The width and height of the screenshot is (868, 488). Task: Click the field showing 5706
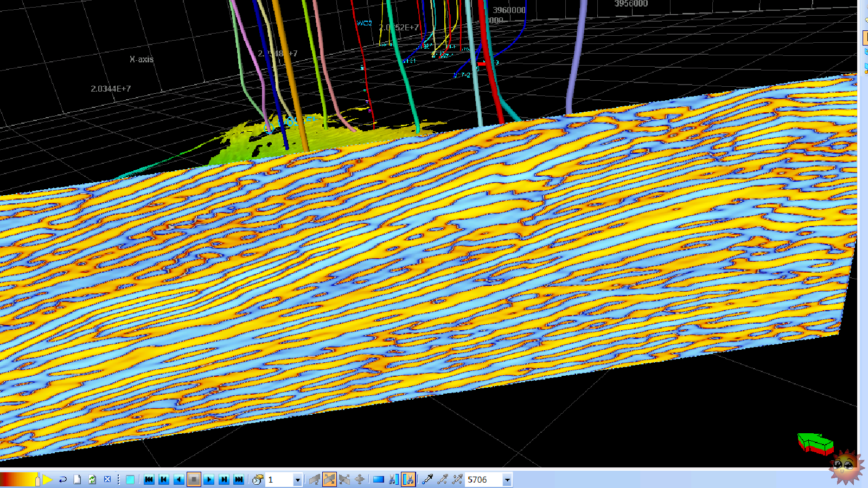(484, 480)
